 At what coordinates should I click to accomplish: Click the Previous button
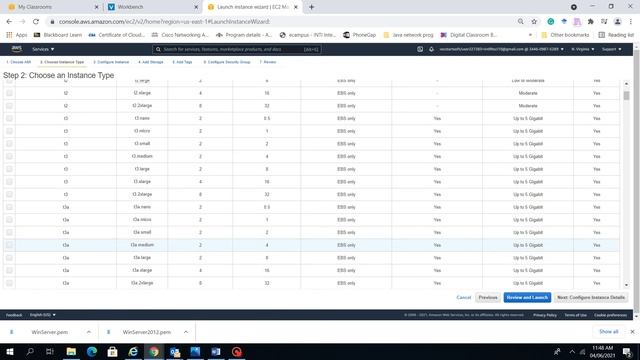click(x=488, y=297)
